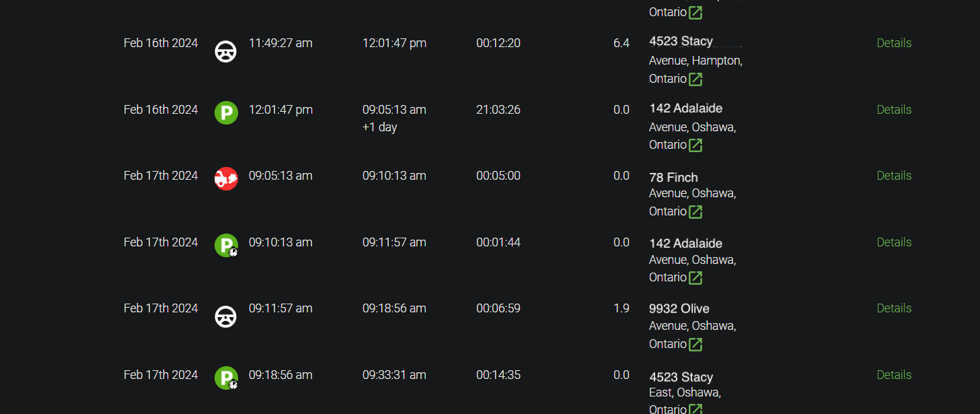
Task: Click the driving icon for the 11:49:27 am trip
Action: click(226, 51)
